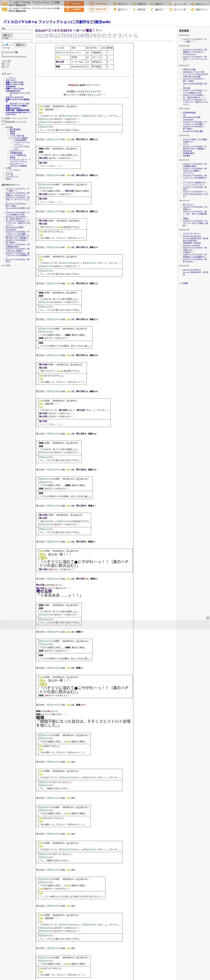Focus the 検索 text field
The width and height of the screenshot is (210, 980).
[16, 32]
